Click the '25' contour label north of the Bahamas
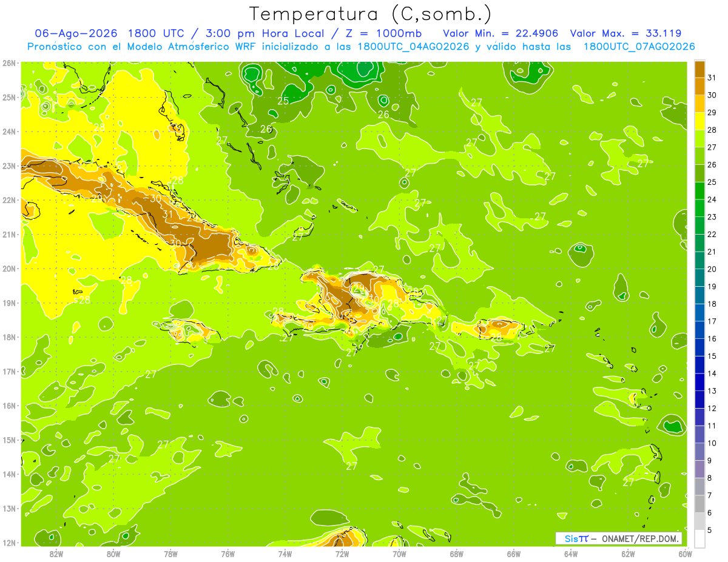 (x=283, y=101)
